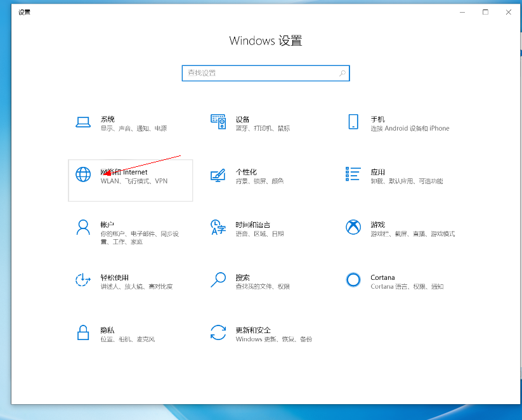Click the 查找设置 search input field
Viewport: 522px width, 420px height.
(x=260, y=73)
